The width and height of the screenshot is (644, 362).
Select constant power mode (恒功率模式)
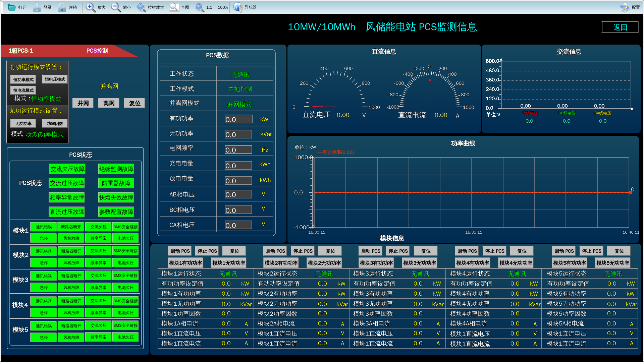[23, 79]
